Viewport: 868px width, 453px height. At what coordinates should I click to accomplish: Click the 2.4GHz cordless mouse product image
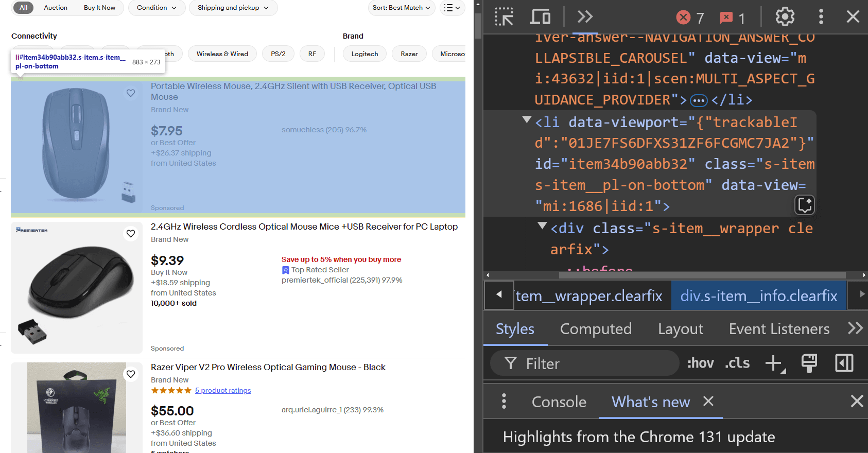(77, 288)
